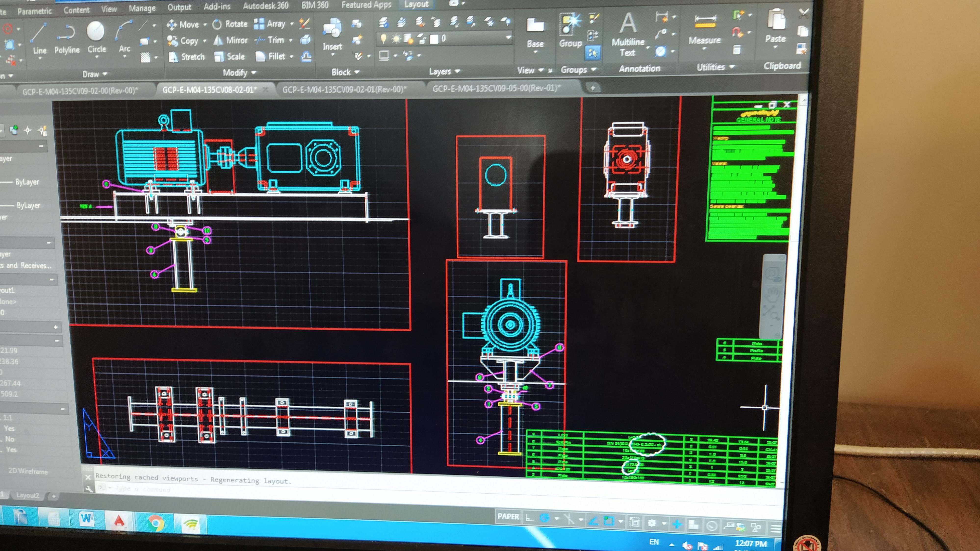Image resolution: width=980 pixels, height=551 pixels.
Task: Click the Select Objects icon in Properties
Action: 28,130
